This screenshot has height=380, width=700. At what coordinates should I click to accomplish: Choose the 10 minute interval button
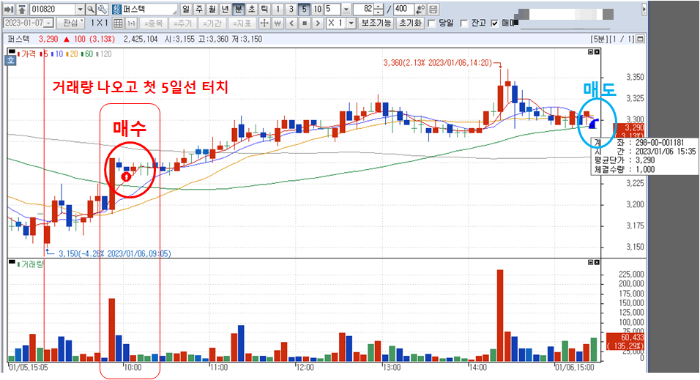click(x=317, y=9)
